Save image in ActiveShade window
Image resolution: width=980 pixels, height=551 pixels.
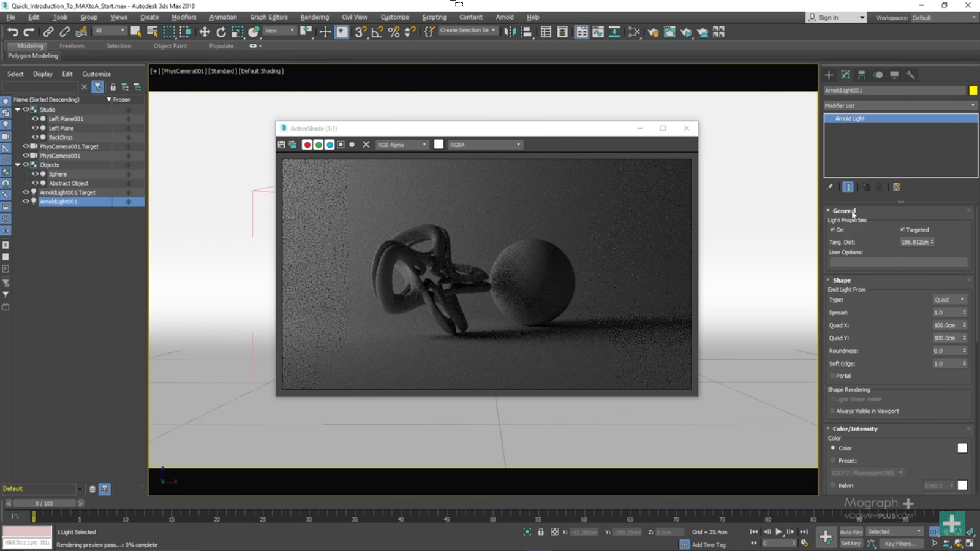[x=281, y=145]
